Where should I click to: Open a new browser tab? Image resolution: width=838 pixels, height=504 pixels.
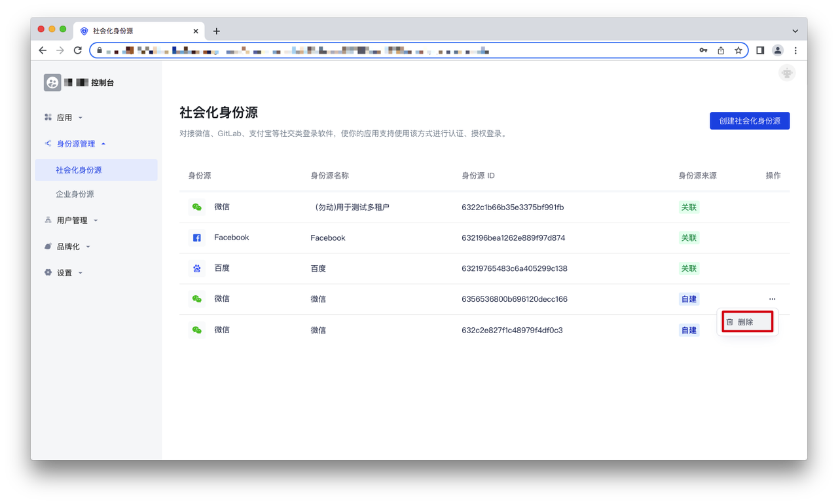click(217, 31)
